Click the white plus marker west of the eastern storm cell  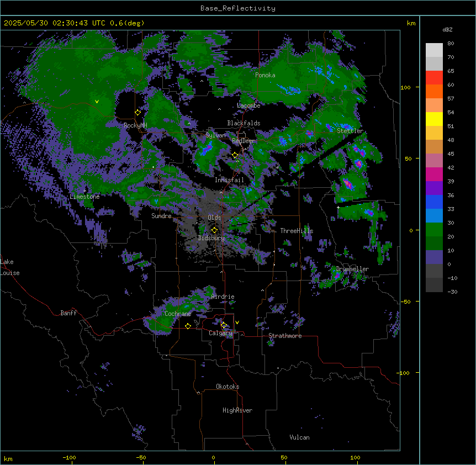click(338, 207)
